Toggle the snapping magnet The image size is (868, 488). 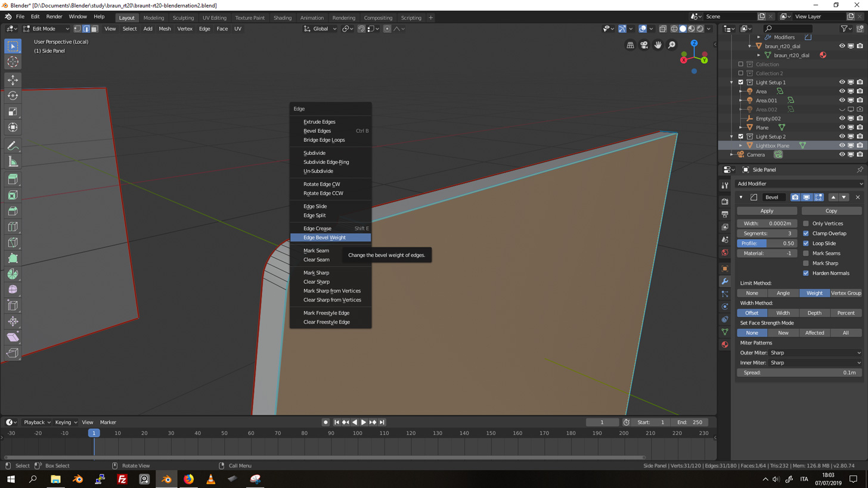361,29
